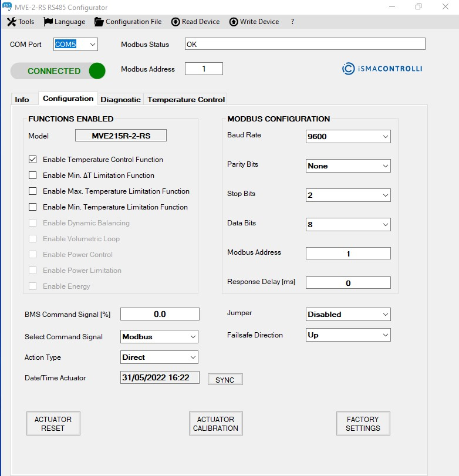
Task: Switch to the Diagnostic tab
Action: click(x=120, y=100)
